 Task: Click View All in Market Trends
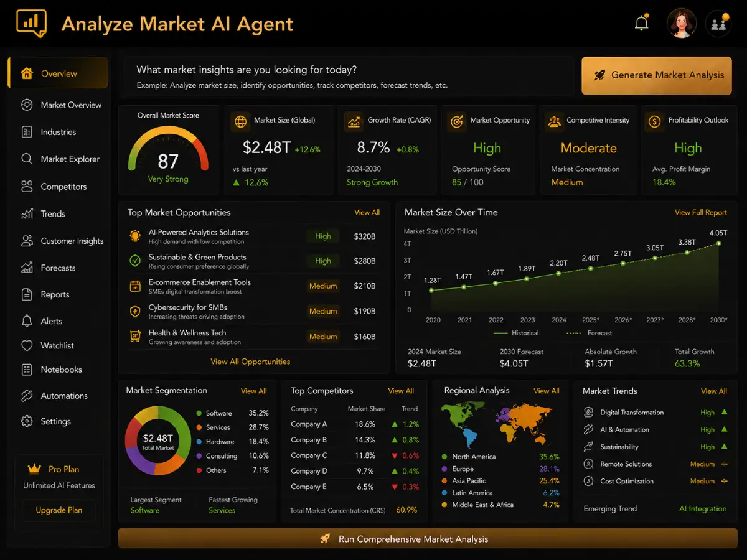coord(713,391)
